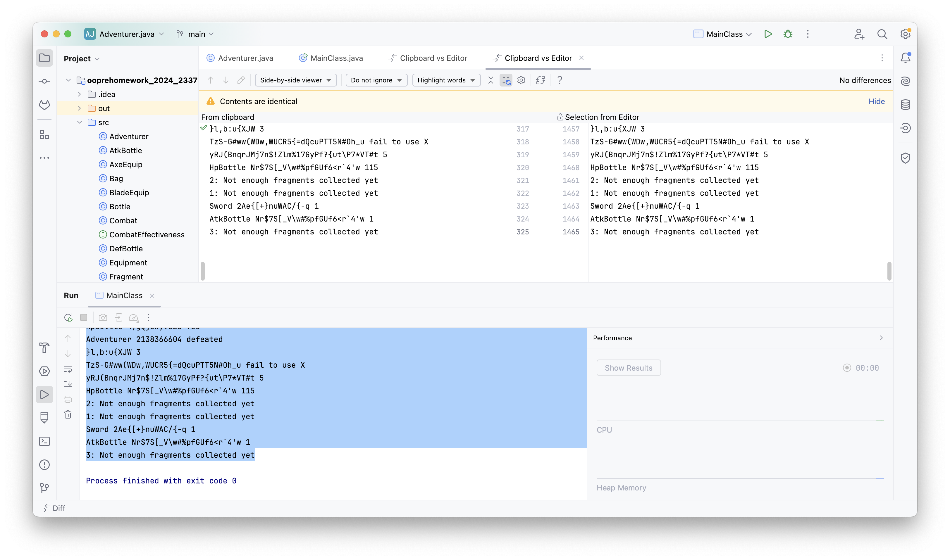950x560 pixels.
Task: Open the MainClass run configuration dropdown
Action: coord(723,34)
